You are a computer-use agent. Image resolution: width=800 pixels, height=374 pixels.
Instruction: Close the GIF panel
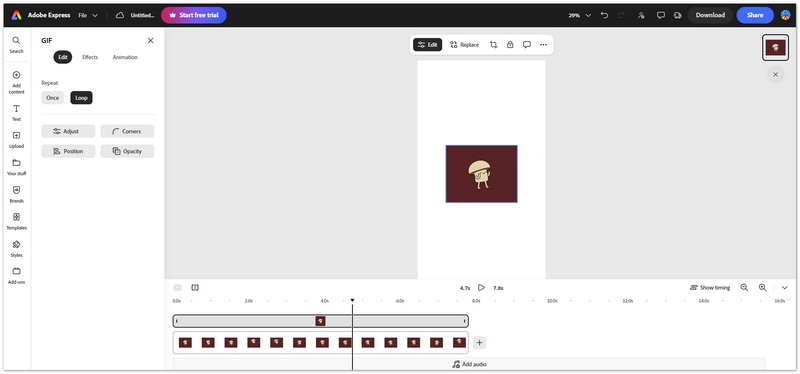(151, 40)
